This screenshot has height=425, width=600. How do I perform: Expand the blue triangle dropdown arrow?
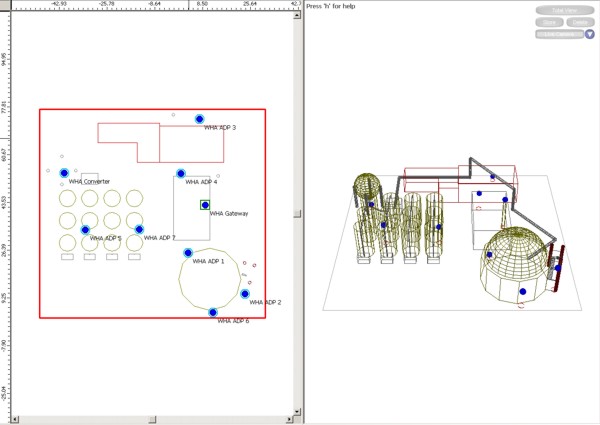[x=590, y=34]
